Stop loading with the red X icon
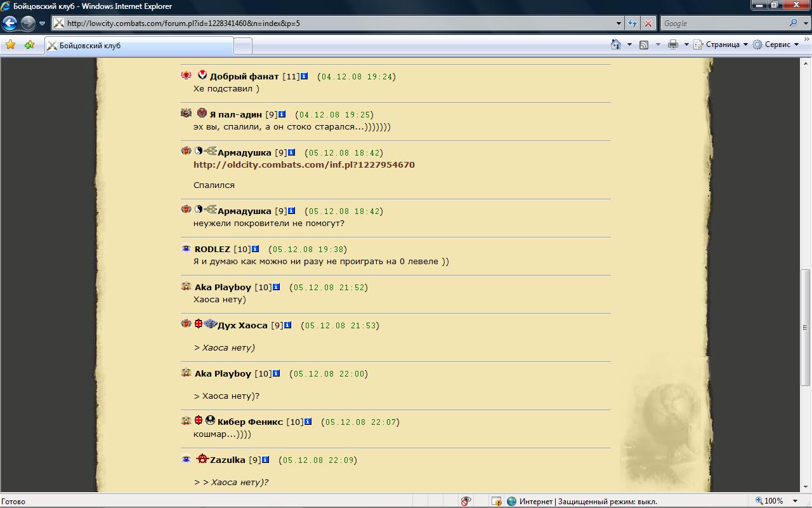812x508 pixels. click(648, 23)
